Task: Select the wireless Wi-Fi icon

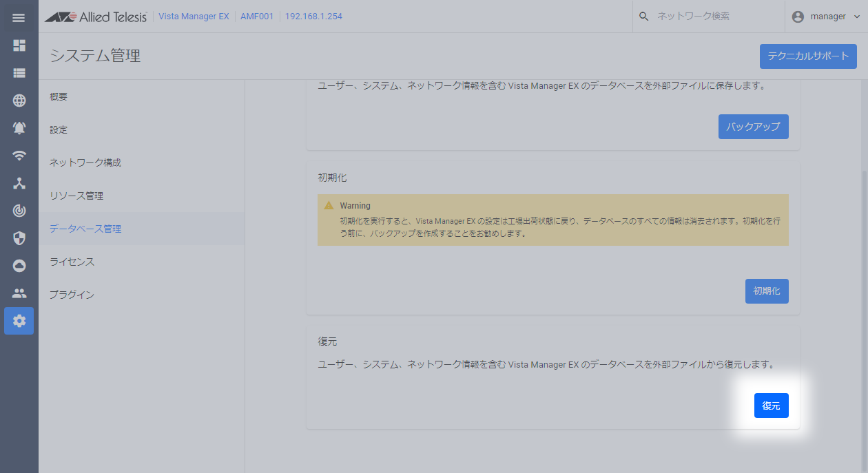Action: [19, 156]
